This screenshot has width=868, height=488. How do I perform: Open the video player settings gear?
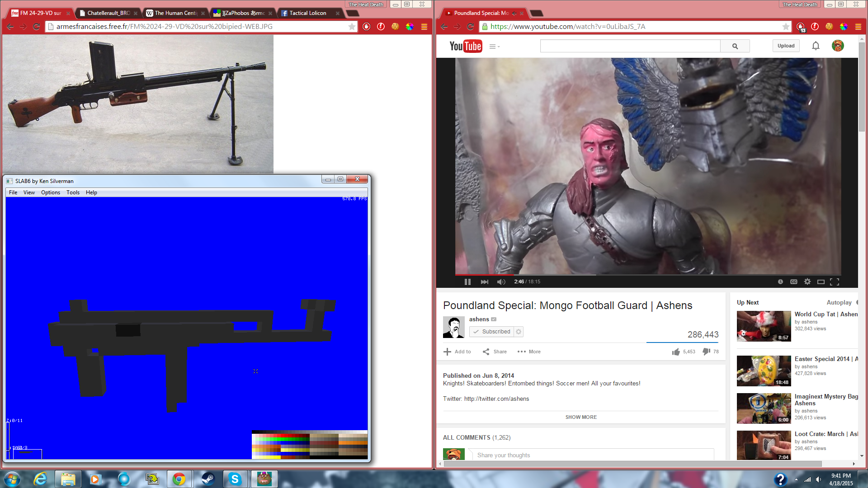(807, 282)
